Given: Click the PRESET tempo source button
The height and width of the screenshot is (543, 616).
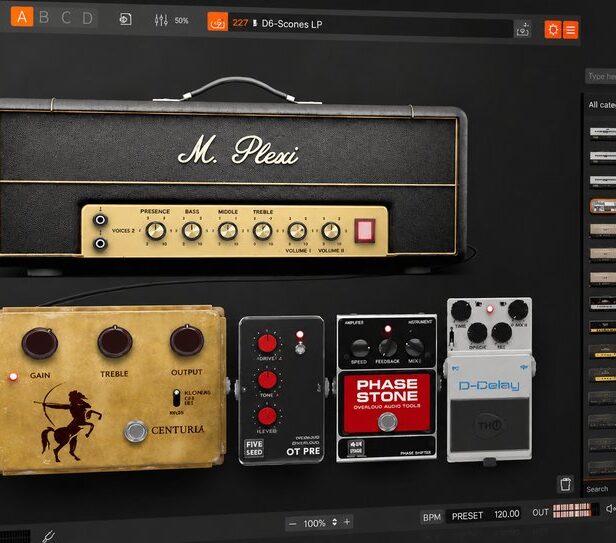Looking at the screenshot, I should pyautogui.click(x=467, y=516).
